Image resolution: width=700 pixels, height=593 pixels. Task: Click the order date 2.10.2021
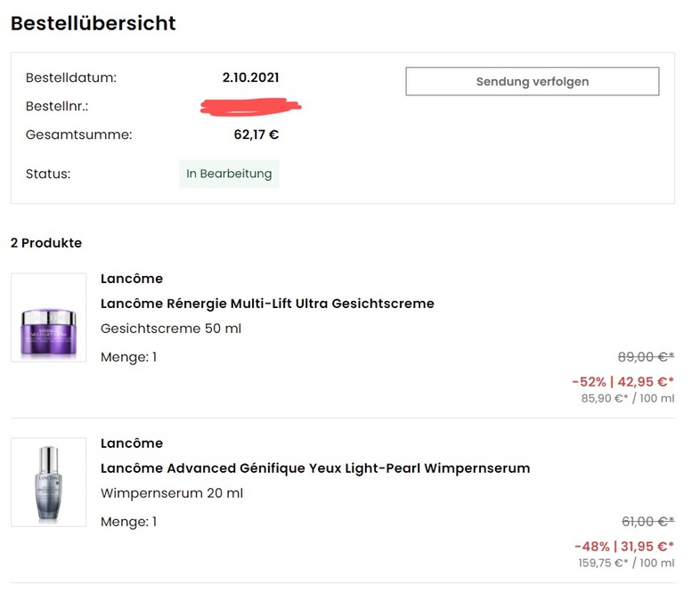click(251, 77)
